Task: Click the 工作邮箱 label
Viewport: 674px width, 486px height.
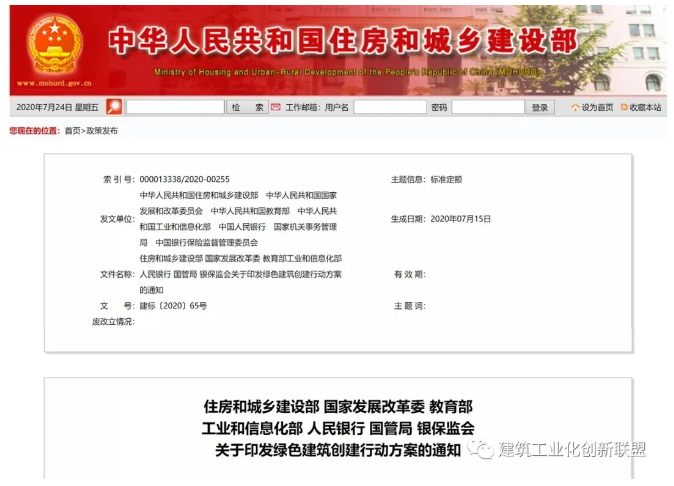Action: (303, 107)
